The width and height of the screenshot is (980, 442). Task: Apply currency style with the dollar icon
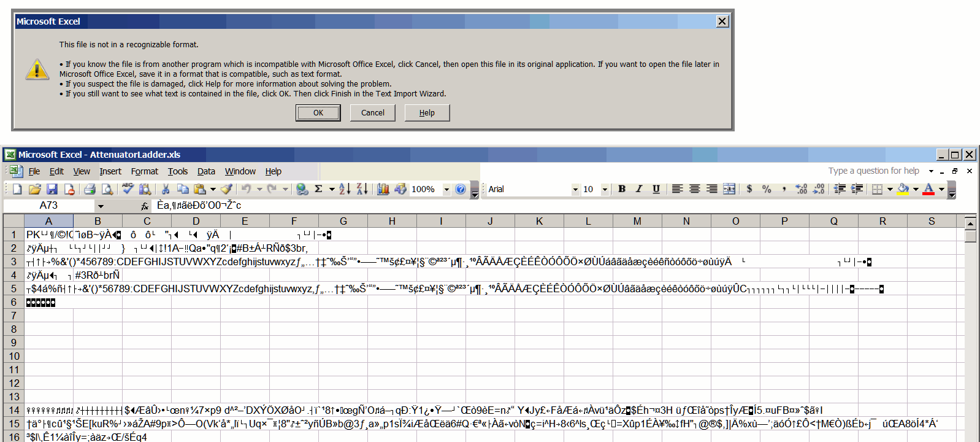pyautogui.click(x=749, y=189)
